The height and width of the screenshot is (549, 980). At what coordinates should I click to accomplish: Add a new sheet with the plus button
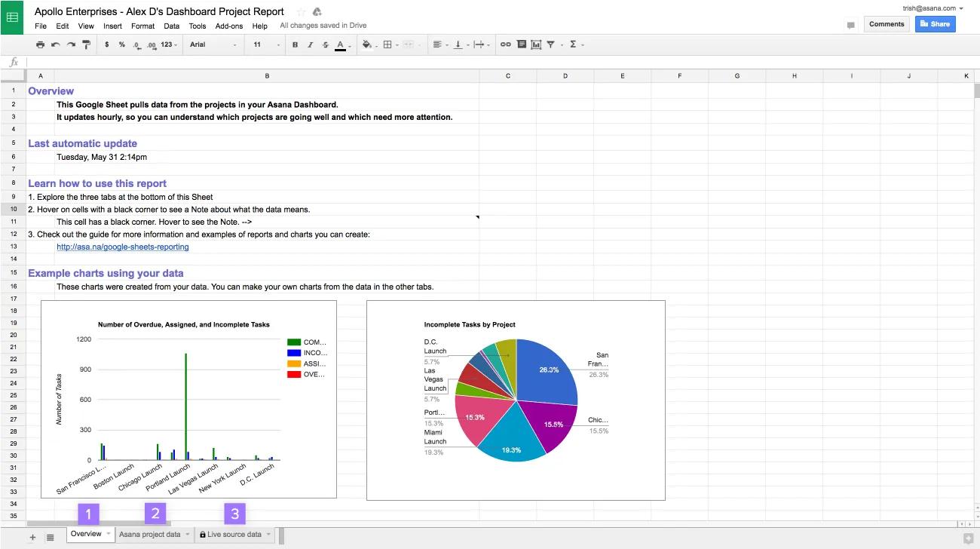pos(32,536)
